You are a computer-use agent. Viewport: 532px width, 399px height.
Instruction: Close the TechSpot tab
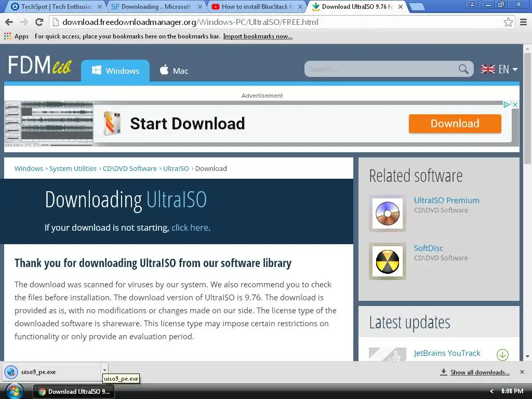[99, 6]
